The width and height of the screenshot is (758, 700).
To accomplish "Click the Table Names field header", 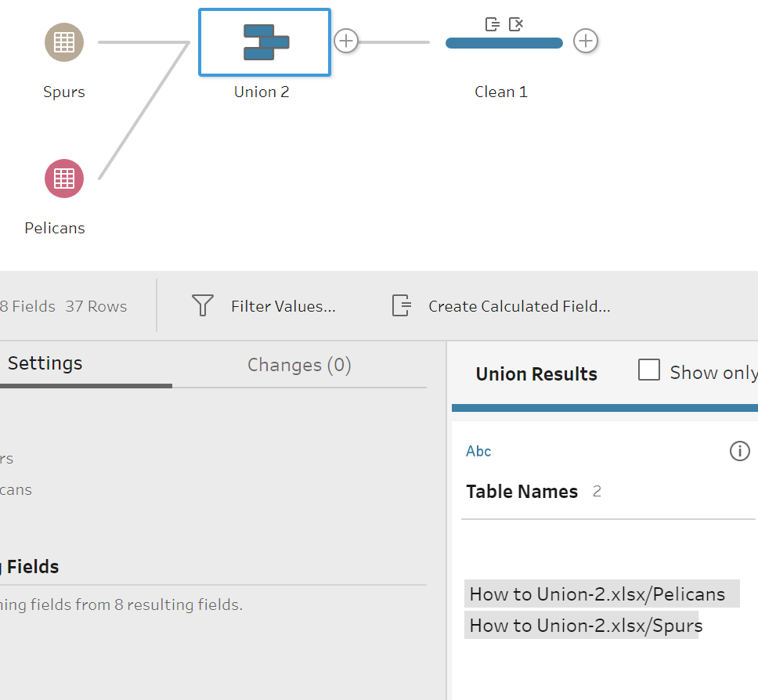I will (522, 492).
